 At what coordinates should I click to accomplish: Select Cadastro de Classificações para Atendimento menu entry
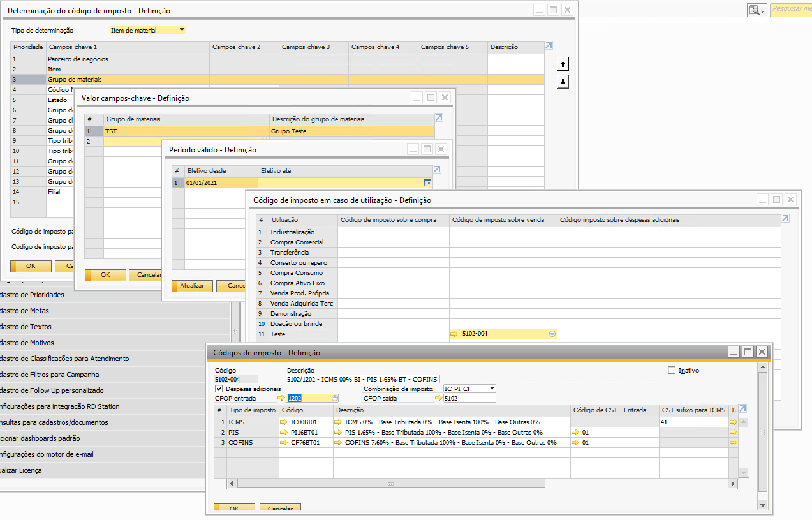click(64, 359)
